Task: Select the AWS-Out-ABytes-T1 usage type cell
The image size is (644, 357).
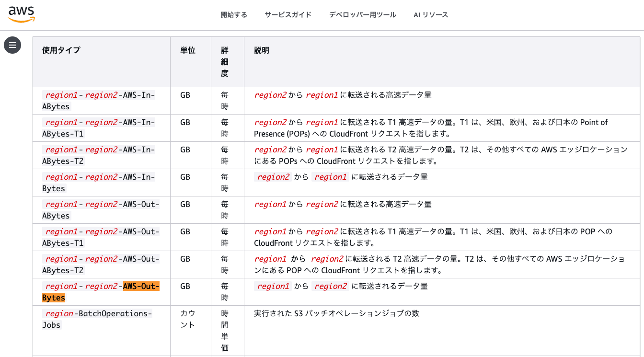Action: point(101,237)
